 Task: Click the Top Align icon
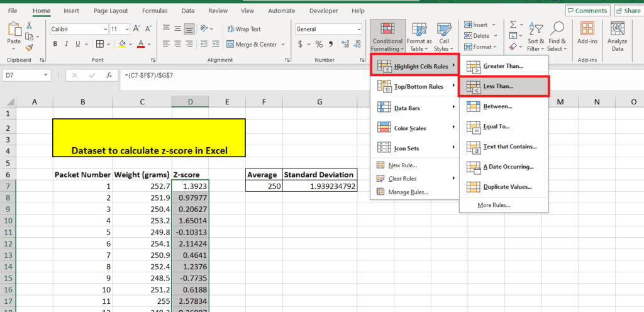pyautogui.click(x=166, y=29)
